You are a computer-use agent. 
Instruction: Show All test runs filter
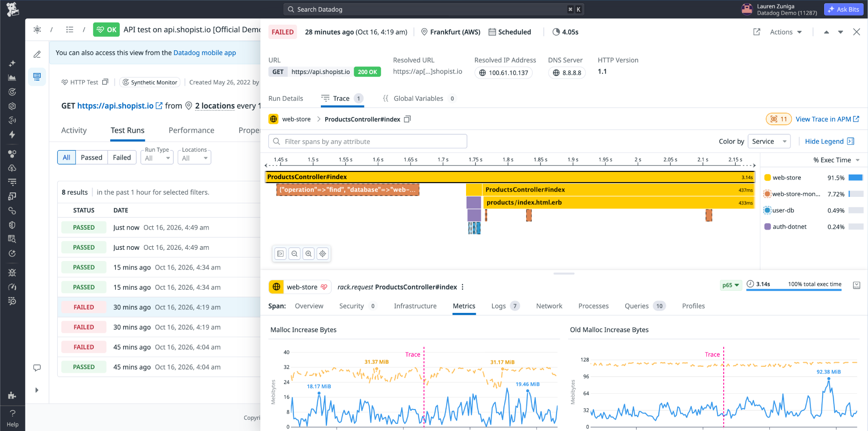point(66,157)
